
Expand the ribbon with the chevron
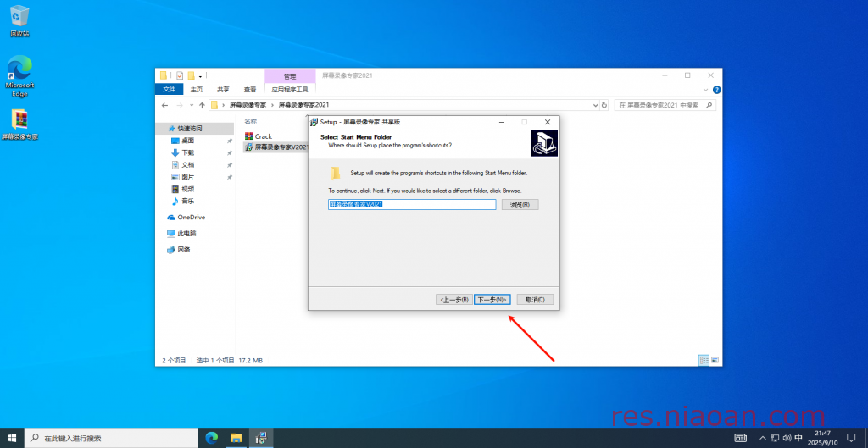point(706,90)
